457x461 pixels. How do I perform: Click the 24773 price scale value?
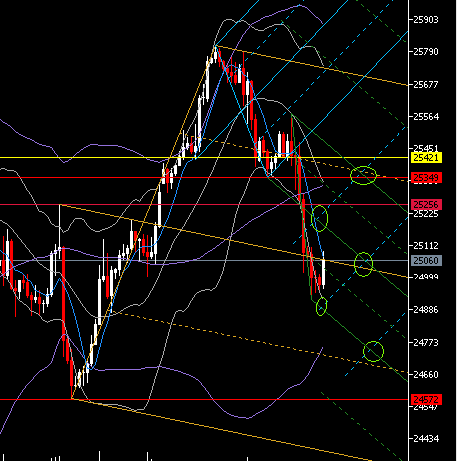tap(426, 342)
